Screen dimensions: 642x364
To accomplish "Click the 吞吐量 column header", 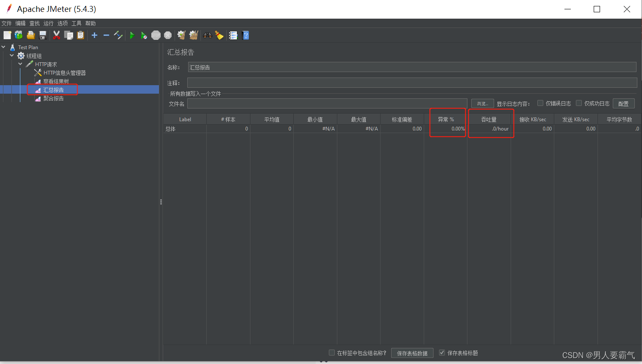I will click(x=489, y=119).
